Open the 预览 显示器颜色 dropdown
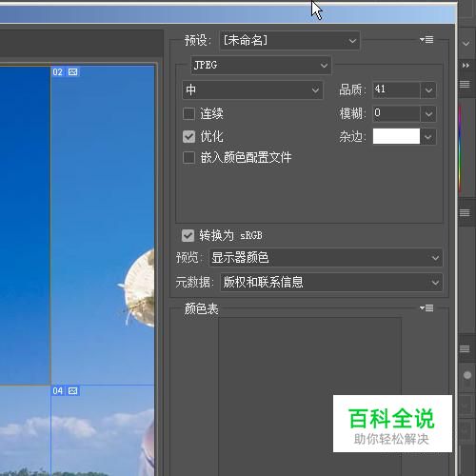This screenshot has width=476, height=476. click(x=326, y=257)
